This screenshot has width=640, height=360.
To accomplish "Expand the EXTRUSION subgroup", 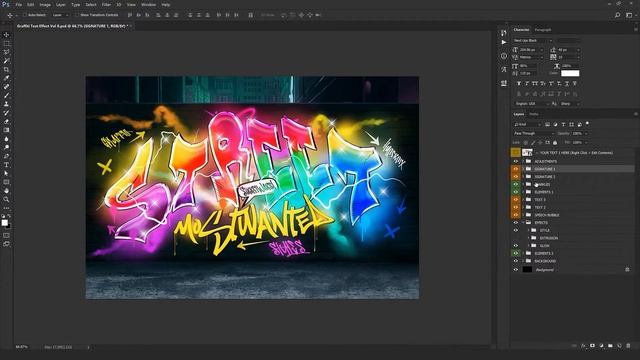I will coord(529,238).
